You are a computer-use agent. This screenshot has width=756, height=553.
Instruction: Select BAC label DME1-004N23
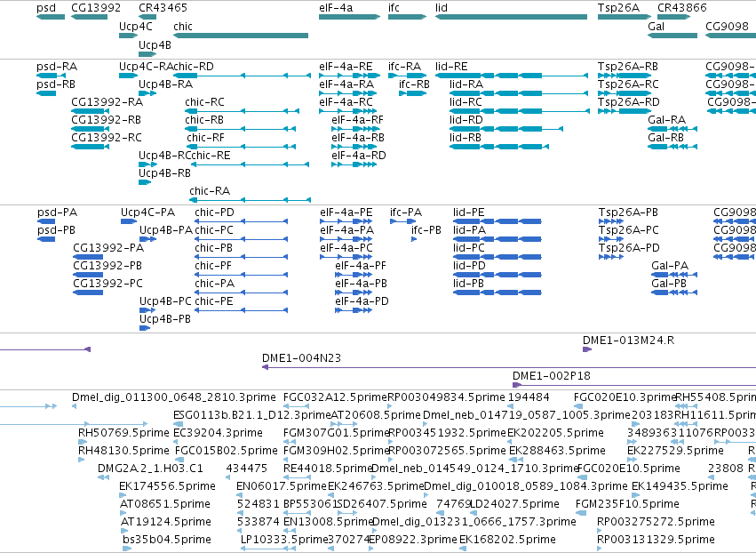point(301,358)
